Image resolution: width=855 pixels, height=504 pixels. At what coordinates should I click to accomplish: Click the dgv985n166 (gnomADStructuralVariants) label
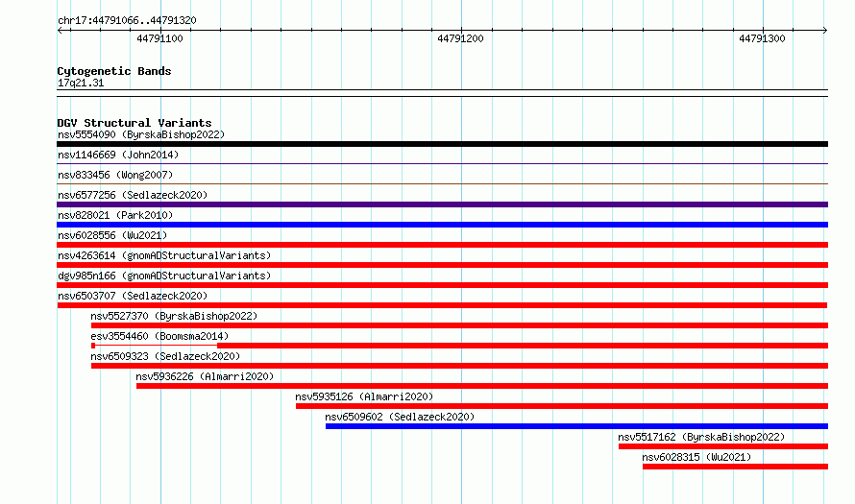[x=164, y=276]
